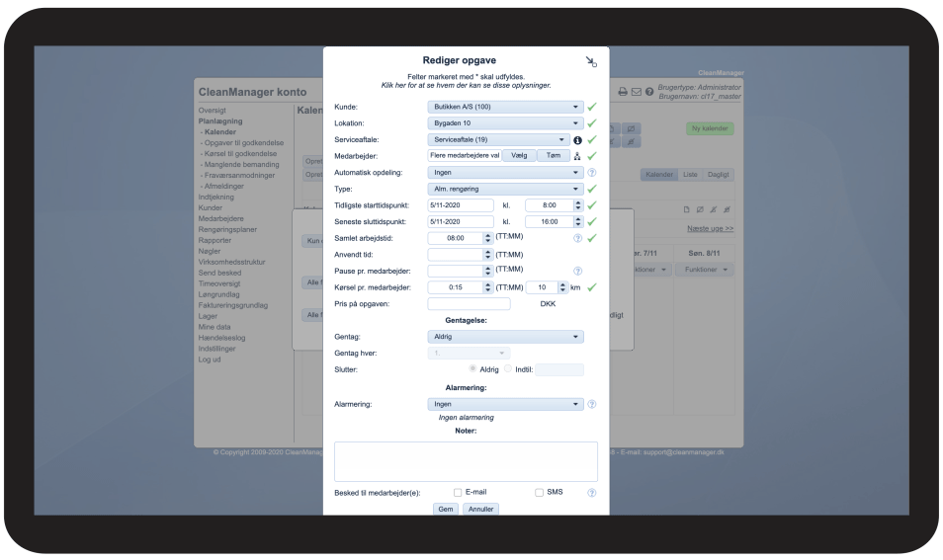943x560 pixels.
Task: Switch to the Dagligt view tab
Action: (x=718, y=175)
